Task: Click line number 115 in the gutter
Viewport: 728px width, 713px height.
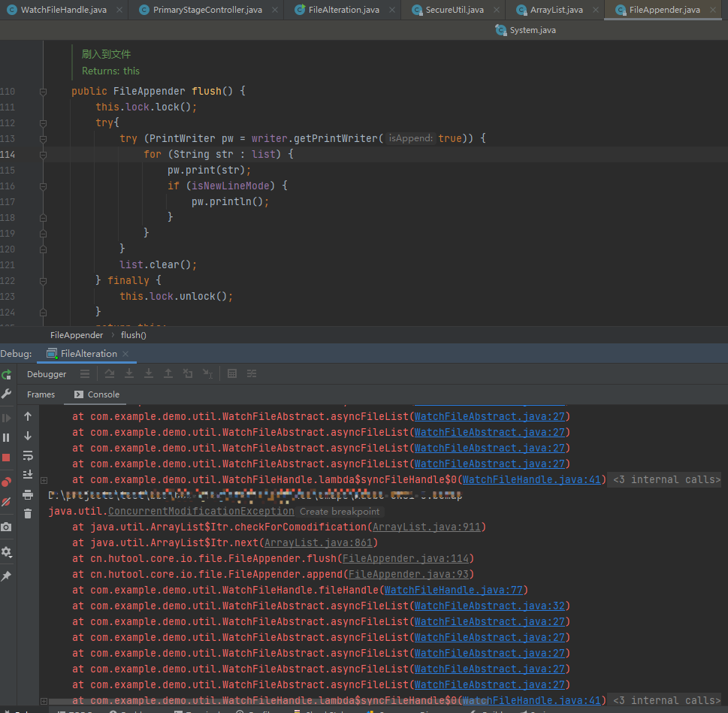Action: tap(8, 171)
